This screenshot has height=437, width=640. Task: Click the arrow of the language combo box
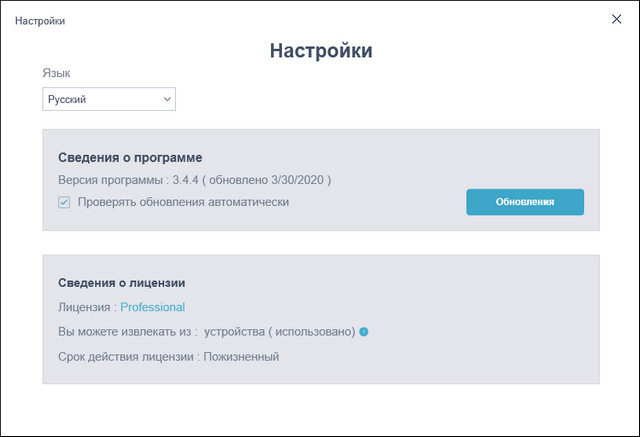167,99
